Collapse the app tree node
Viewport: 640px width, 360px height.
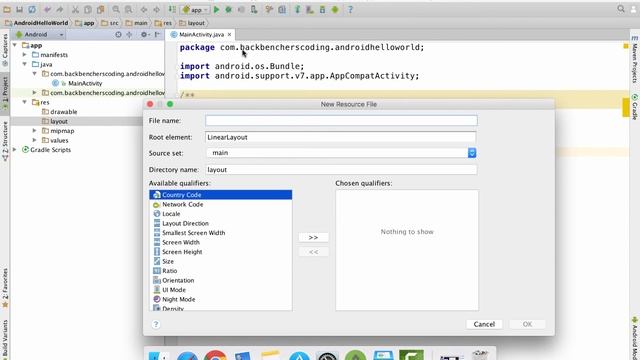coord(15,45)
